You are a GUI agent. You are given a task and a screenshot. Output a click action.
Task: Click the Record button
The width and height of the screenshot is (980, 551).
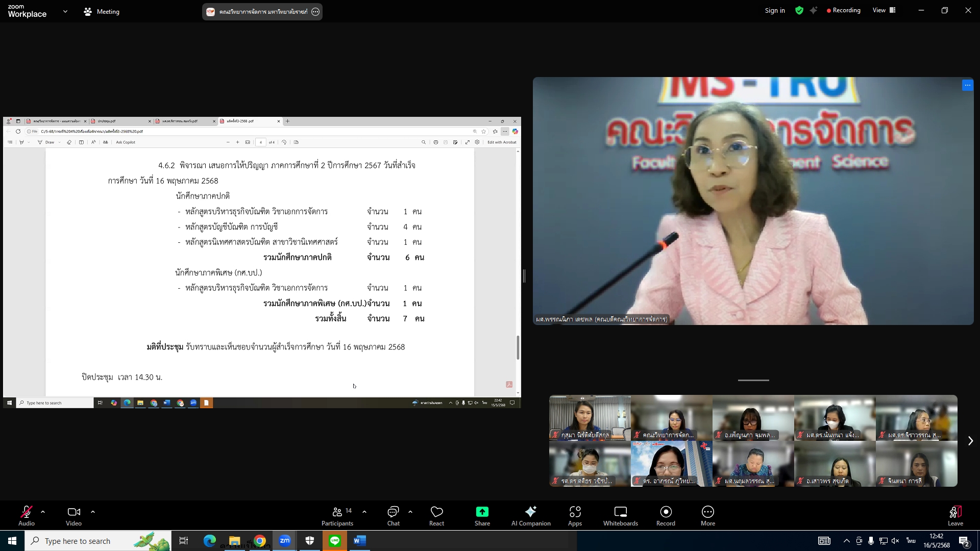tap(666, 515)
